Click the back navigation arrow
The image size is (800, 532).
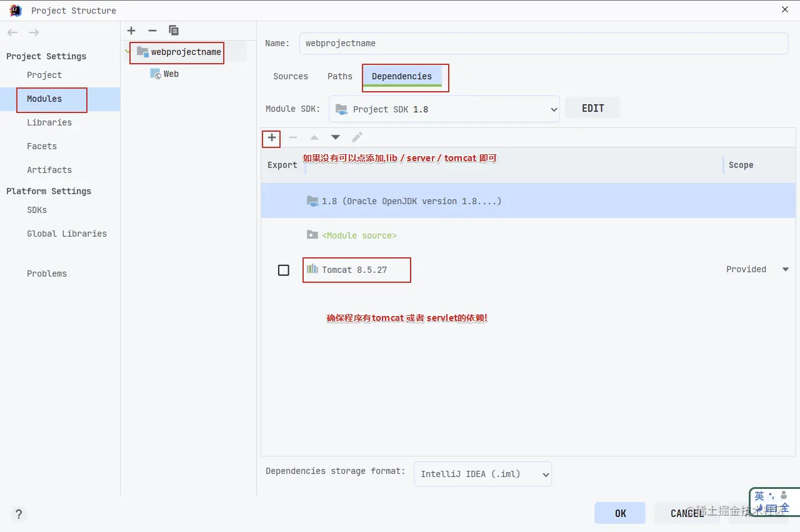click(x=12, y=32)
